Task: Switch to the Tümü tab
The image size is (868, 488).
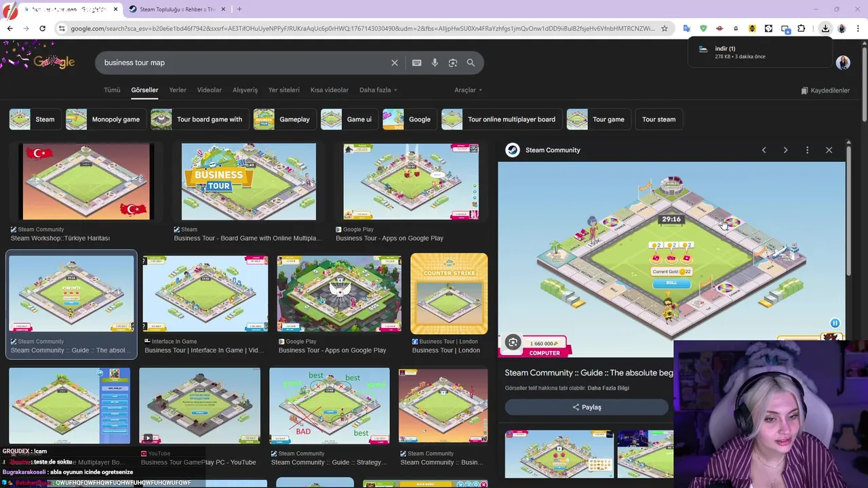Action: coord(112,90)
